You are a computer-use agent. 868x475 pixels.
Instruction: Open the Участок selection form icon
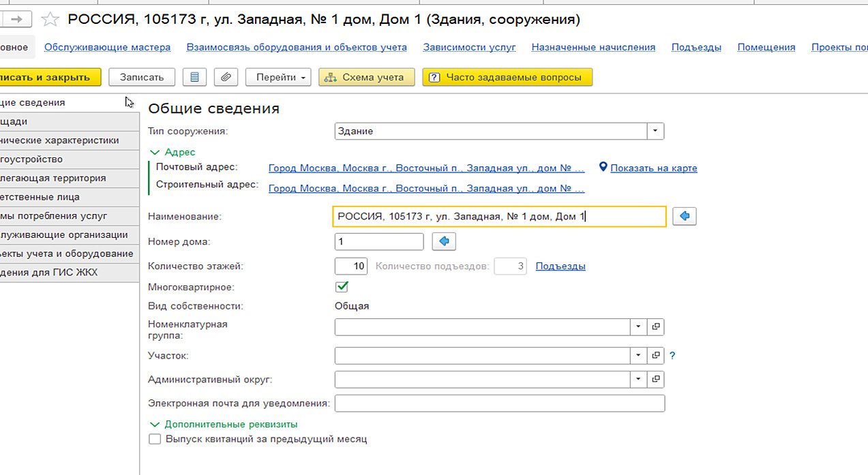(x=655, y=356)
